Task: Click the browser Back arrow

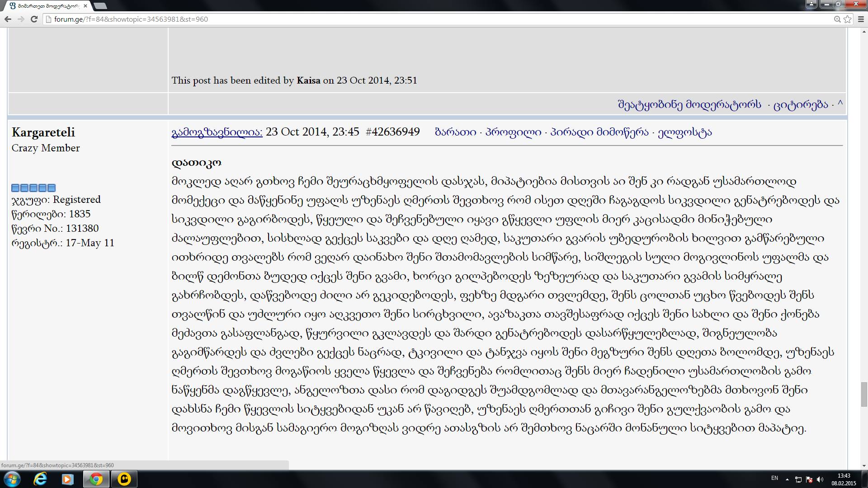Action: pos(8,19)
